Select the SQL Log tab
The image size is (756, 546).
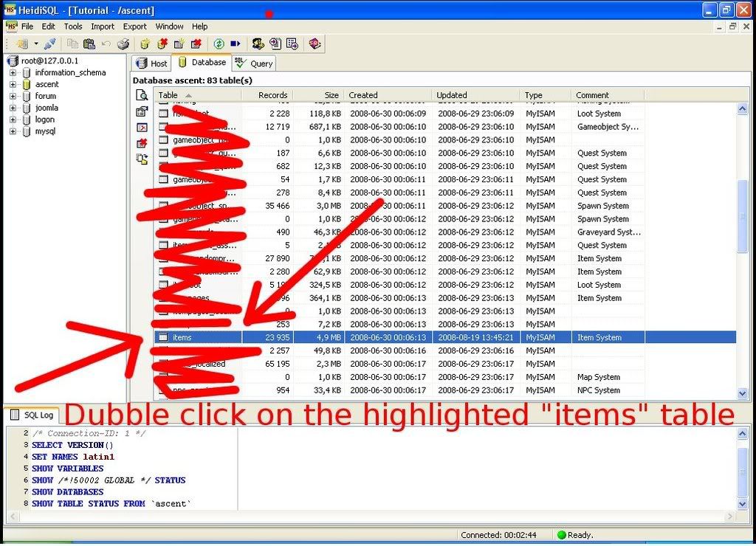coord(32,415)
